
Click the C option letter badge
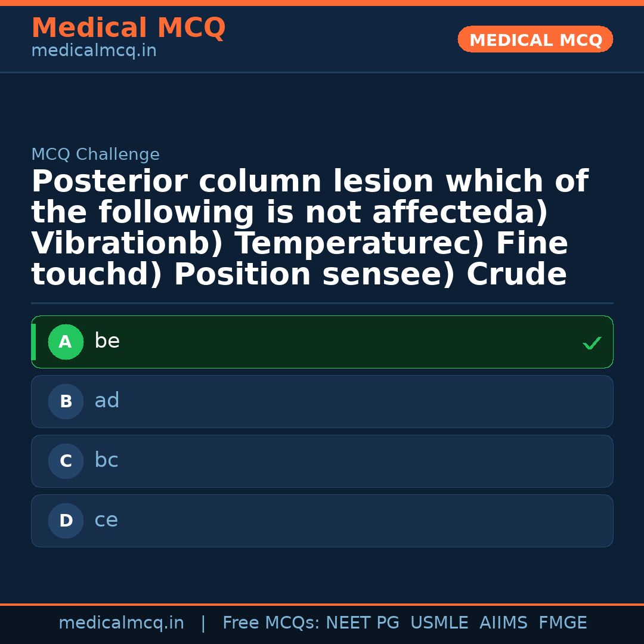66,461
